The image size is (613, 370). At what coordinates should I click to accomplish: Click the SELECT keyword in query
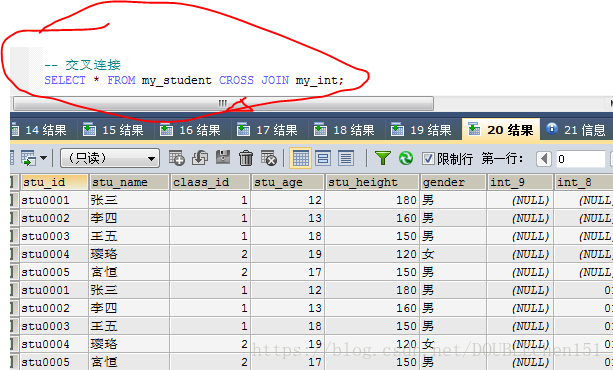[x=65, y=80]
